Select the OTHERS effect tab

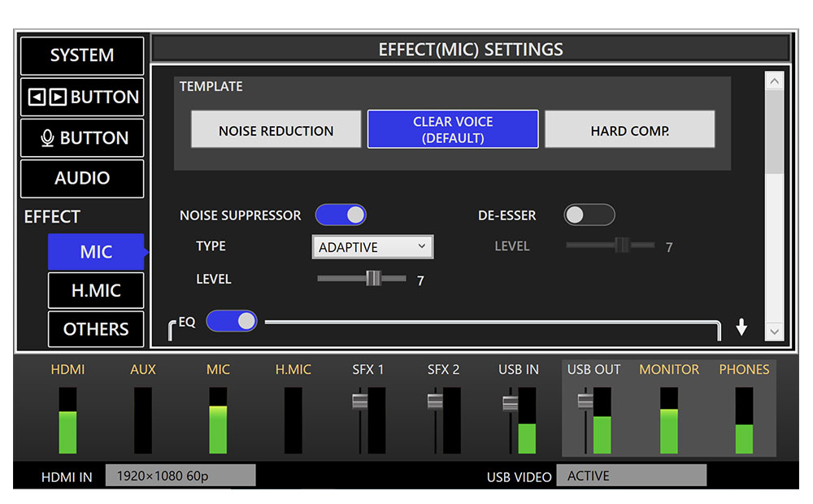pyautogui.click(x=96, y=328)
